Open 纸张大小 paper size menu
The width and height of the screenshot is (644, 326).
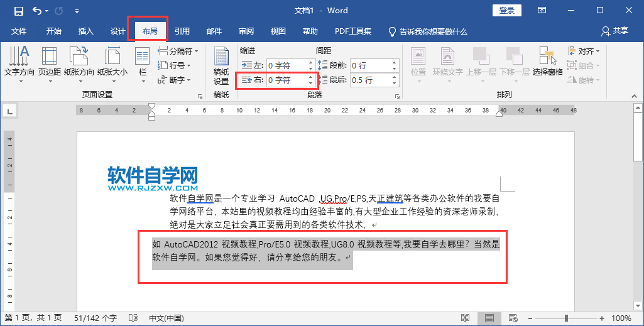112,64
